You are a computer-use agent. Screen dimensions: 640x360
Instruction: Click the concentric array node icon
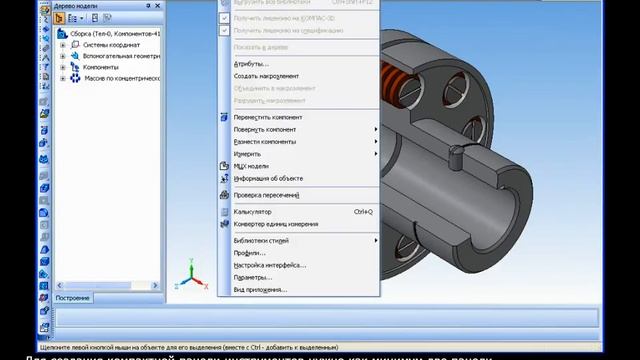click(x=75, y=78)
